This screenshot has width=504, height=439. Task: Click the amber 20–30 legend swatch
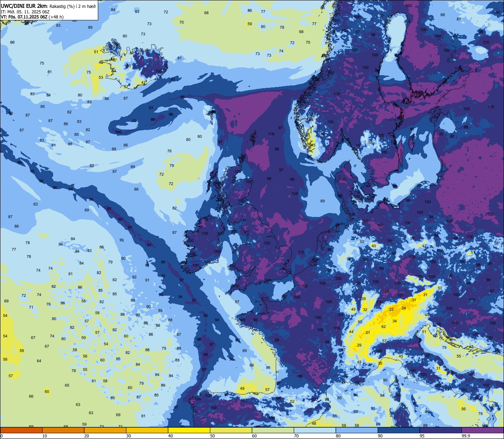(105, 430)
